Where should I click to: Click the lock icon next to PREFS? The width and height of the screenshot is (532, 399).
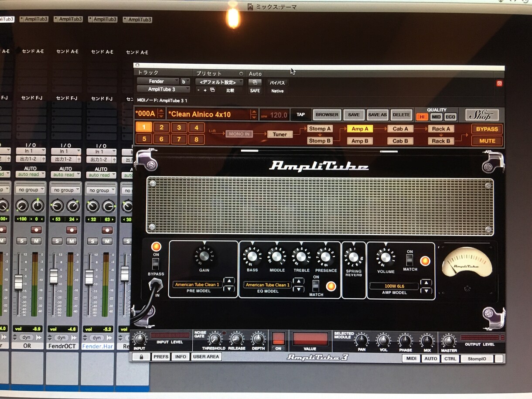141,357
